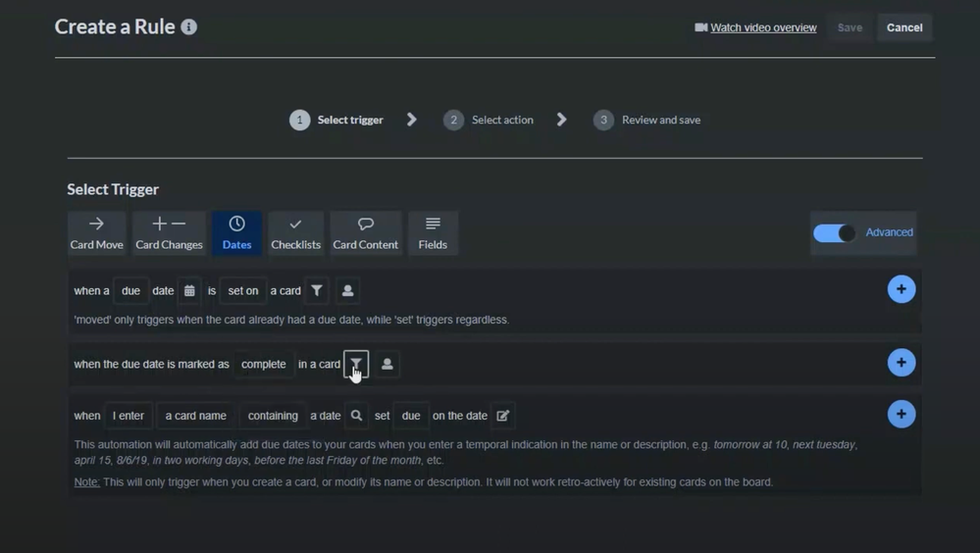980x553 pixels.
Task: Click the greyed-out Save button
Action: pos(850,27)
